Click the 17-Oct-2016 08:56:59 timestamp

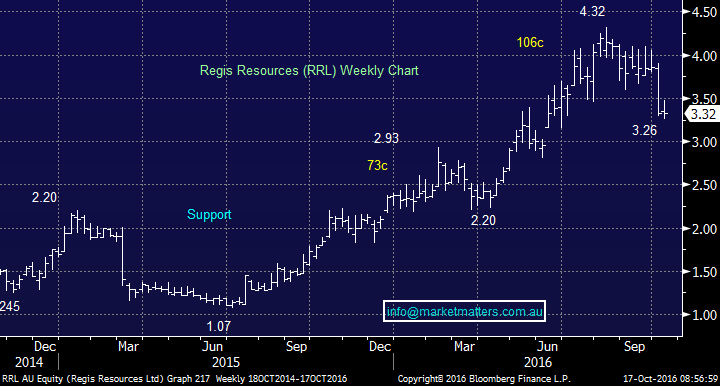click(x=671, y=379)
